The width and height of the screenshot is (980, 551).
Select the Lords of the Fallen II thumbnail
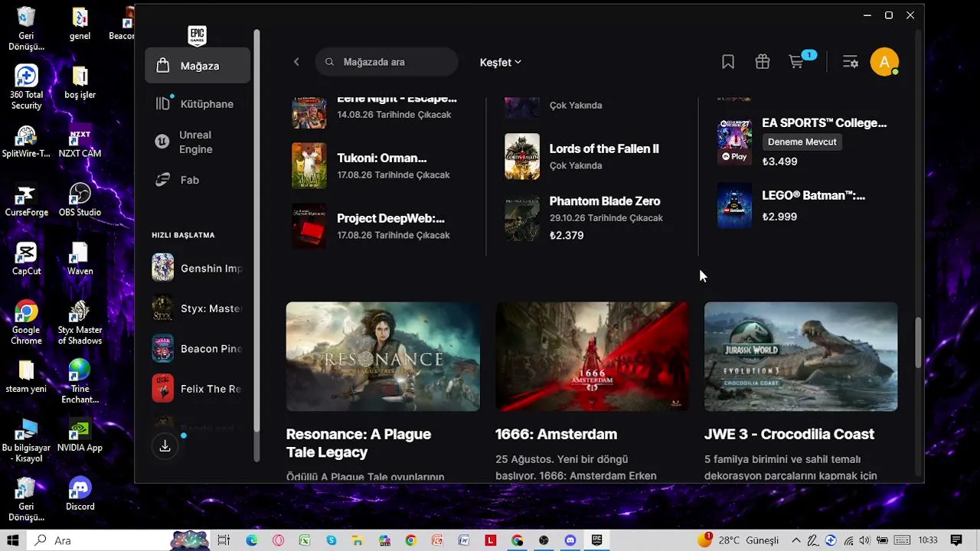pyautogui.click(x=522, y=156)
